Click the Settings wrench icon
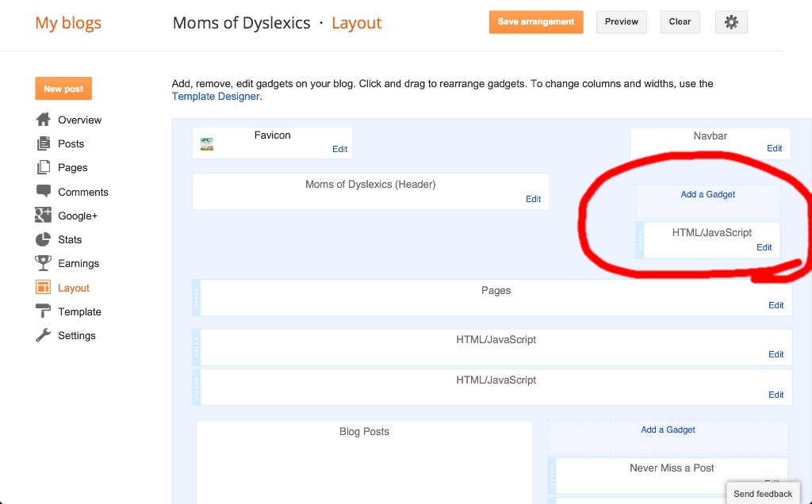812x504 pixels. pos(43,334)
